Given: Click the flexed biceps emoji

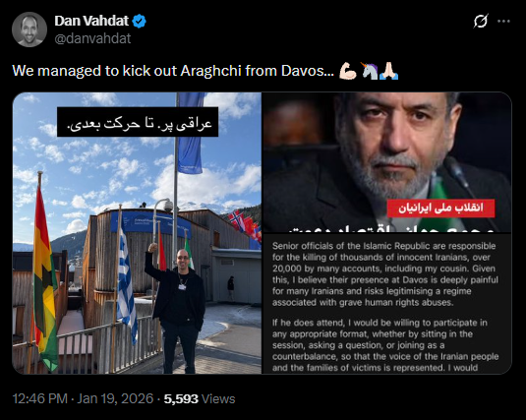Looking at the screenshot, I should coord(348,71).
